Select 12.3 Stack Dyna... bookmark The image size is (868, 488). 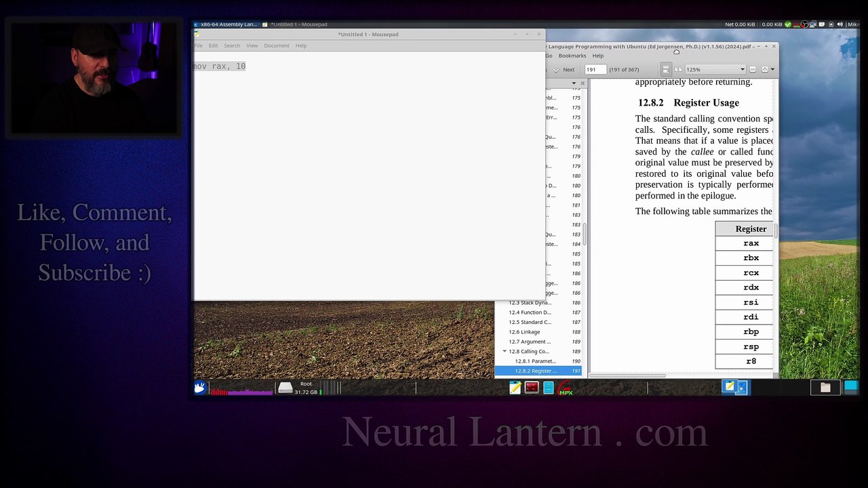[530, 302]
